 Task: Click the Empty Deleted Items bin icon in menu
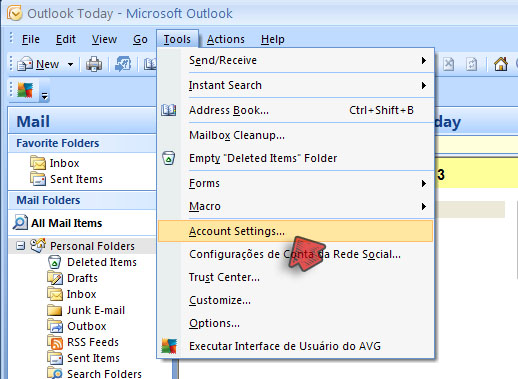tap(169, 158)
